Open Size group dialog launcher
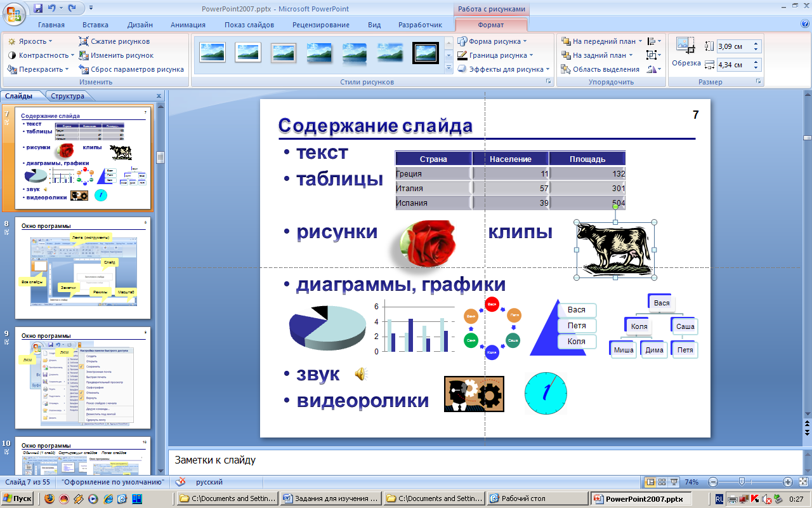 click(x=758, y=83)
